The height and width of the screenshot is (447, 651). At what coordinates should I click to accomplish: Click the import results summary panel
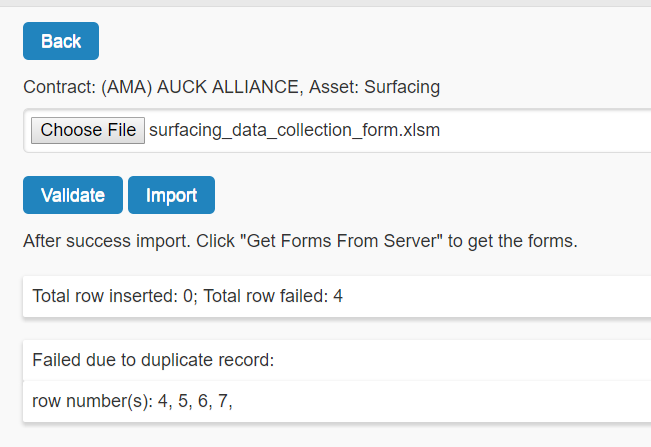tap(500, 296)
